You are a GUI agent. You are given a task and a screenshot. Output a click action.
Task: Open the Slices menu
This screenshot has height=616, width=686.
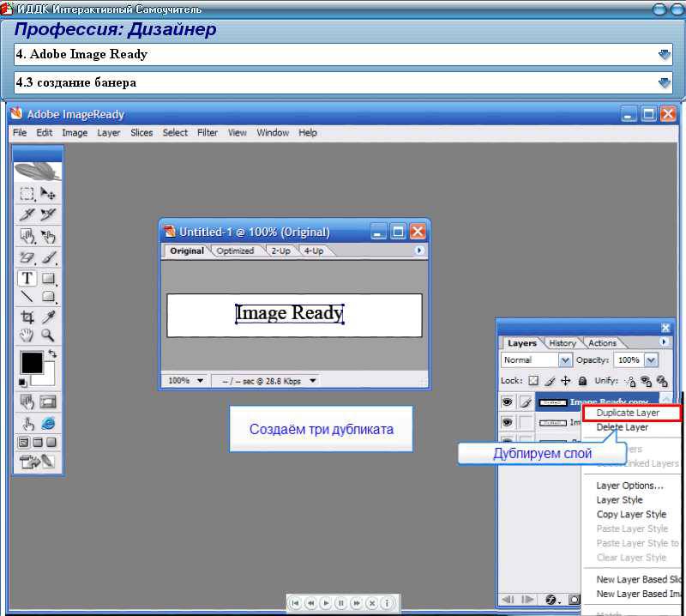[141, 133]
